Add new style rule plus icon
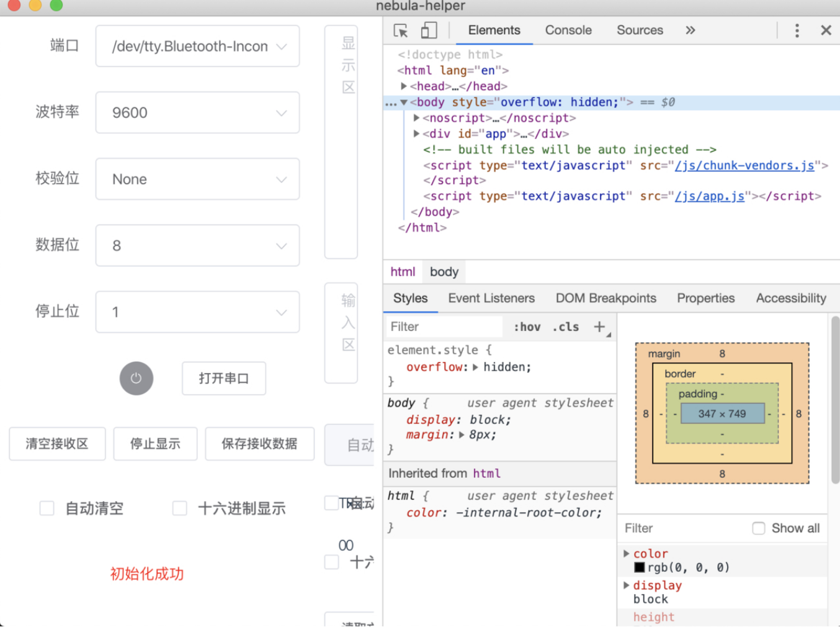Screen dimensions: 840x627 pyautogui.click(x=599, y=327)
